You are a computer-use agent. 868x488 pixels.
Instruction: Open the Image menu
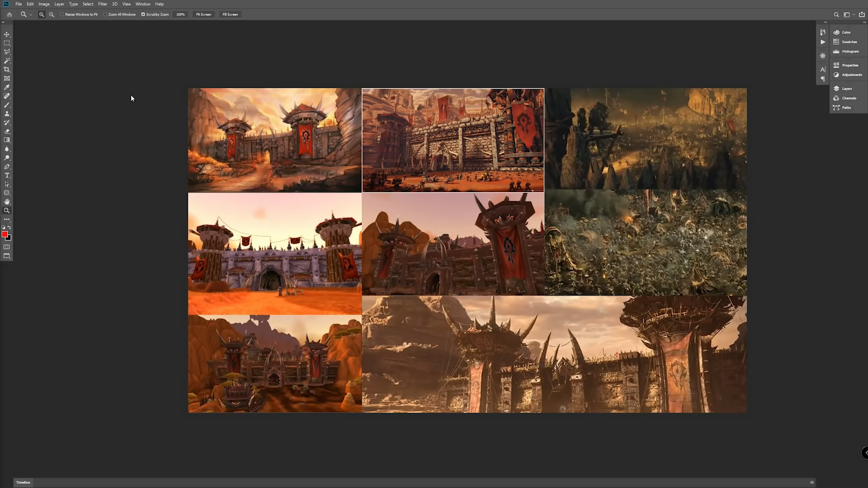(x=44, y=4)
